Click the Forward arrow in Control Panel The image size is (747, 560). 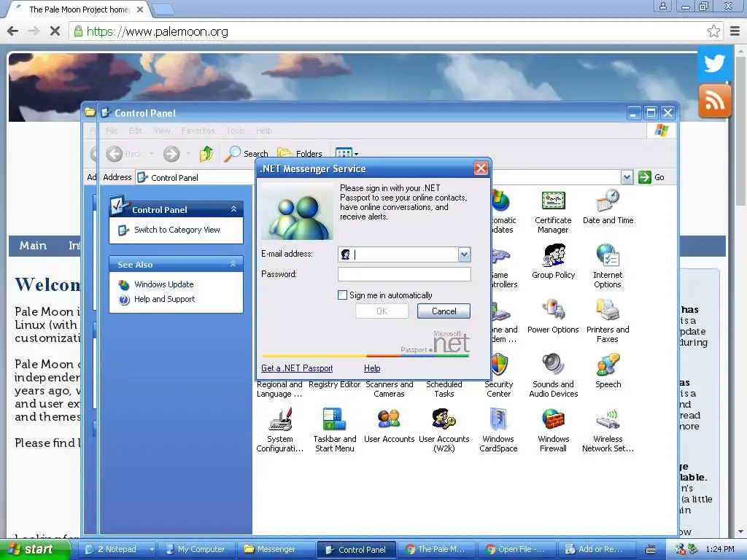171,154
